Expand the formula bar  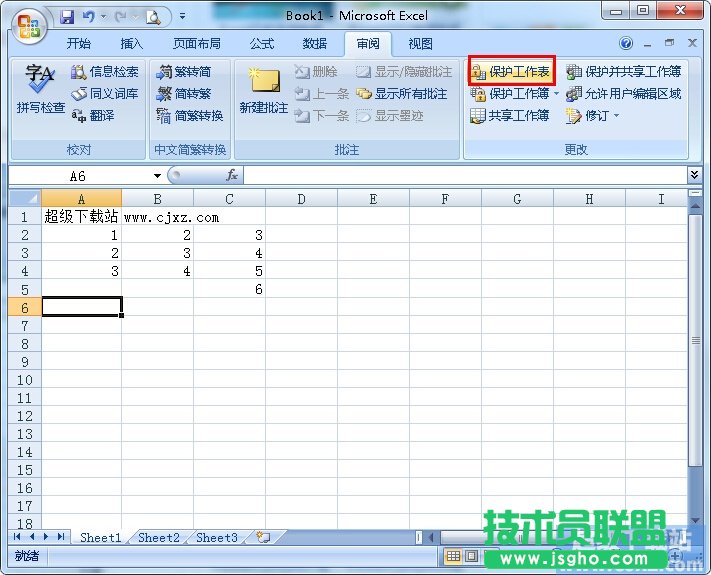[x=694, y=175]
